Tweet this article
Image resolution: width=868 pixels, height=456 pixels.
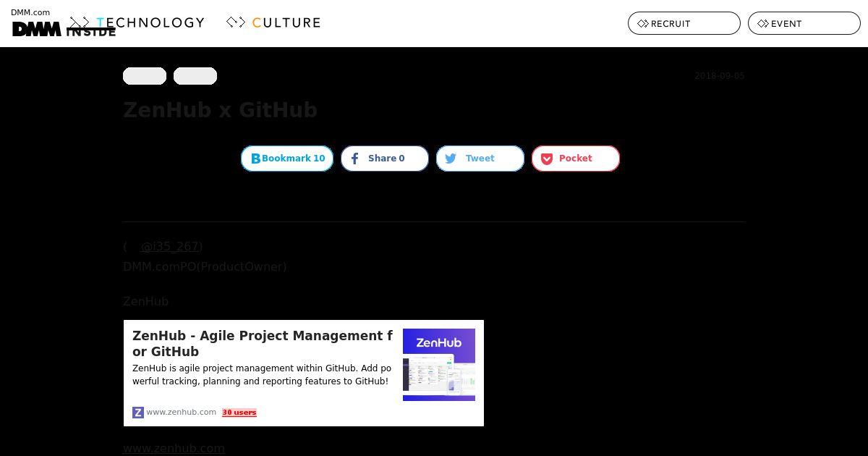480,159
